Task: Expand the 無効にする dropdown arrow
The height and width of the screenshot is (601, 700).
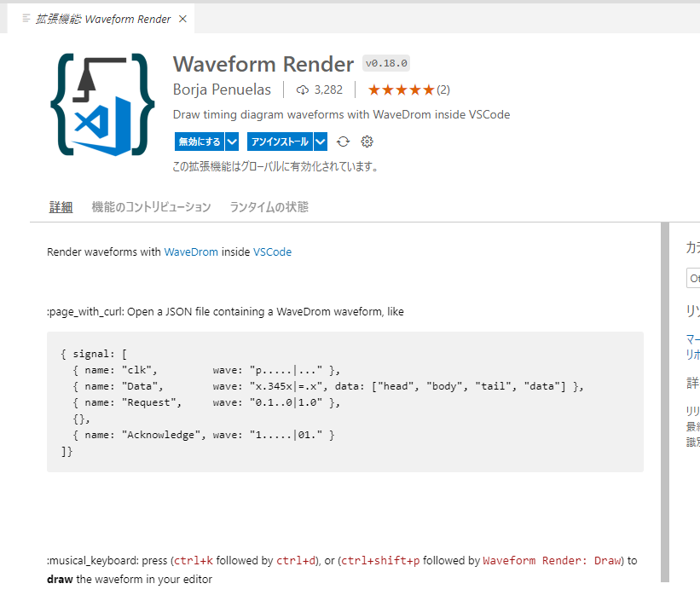Action: pos(232,142)
